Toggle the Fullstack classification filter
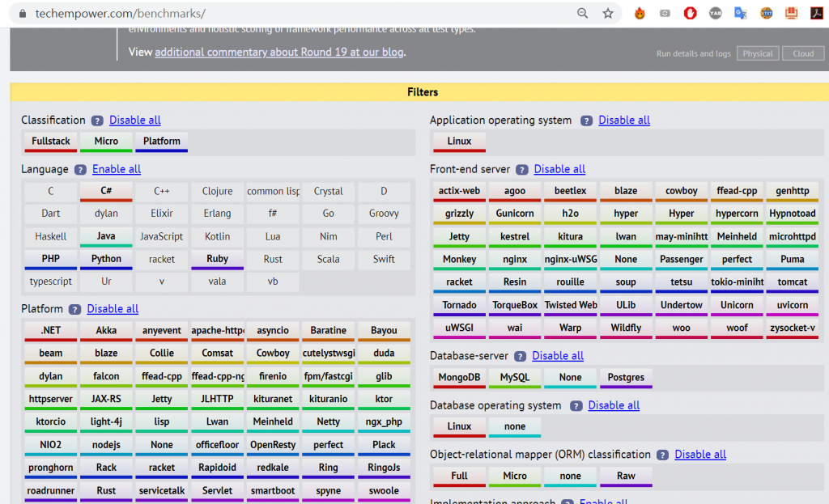Screen dimensions: 829x504 51,142
